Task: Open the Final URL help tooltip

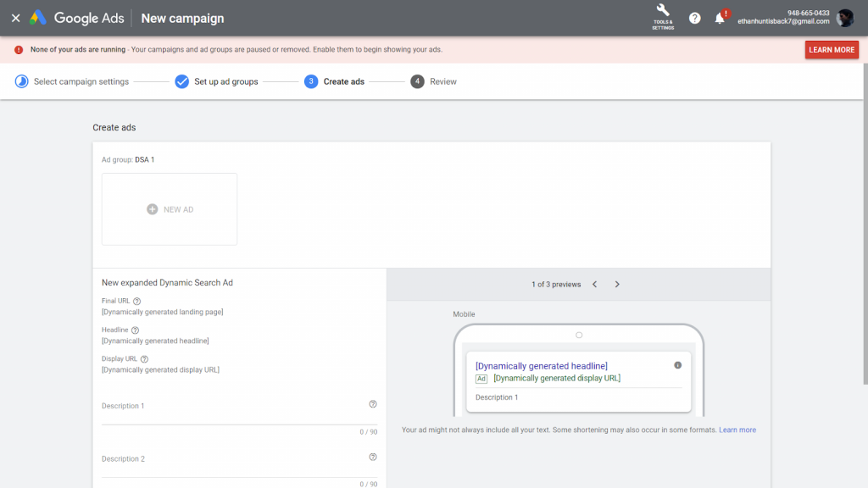Action: 135,300
